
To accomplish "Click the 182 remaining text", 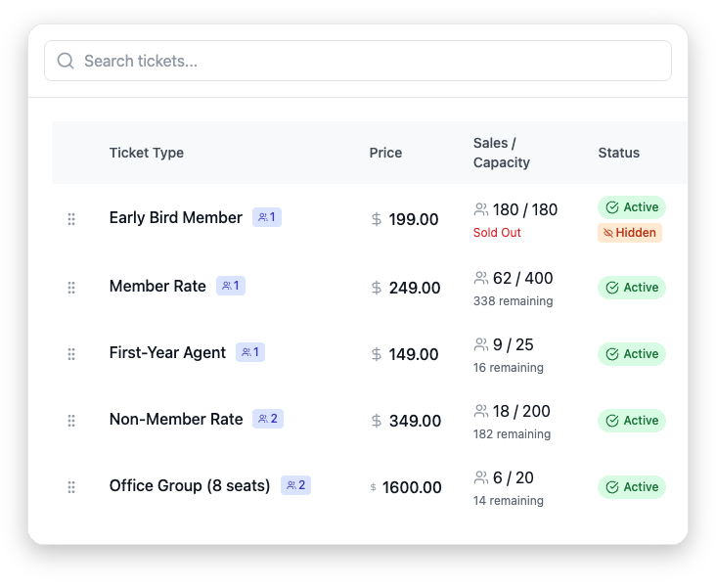I will click(x=512, y=434).
